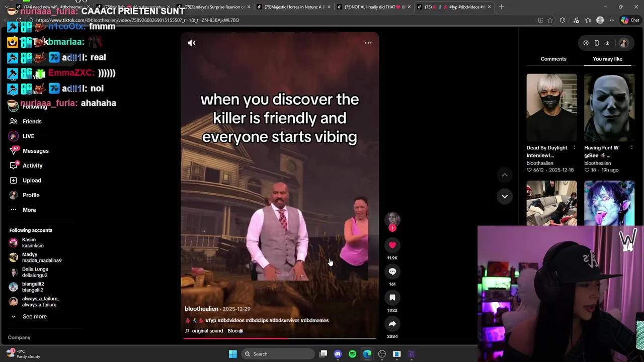The height and width of the screenshot is (362, 644).
Task: Go to next video with down arrow
Action: [x=505, y=196]
